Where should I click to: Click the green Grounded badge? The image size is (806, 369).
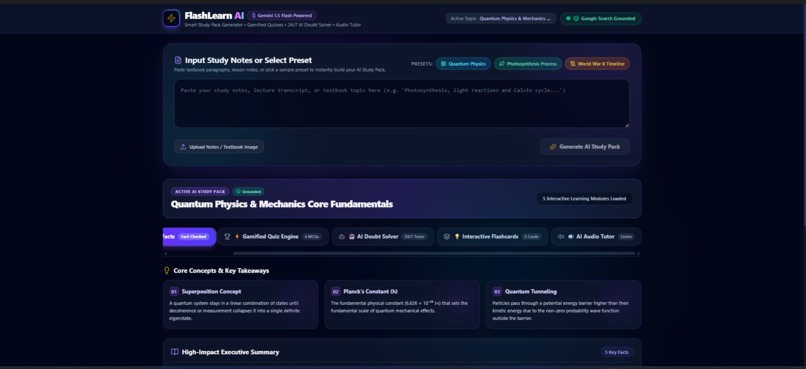(249, 192)
